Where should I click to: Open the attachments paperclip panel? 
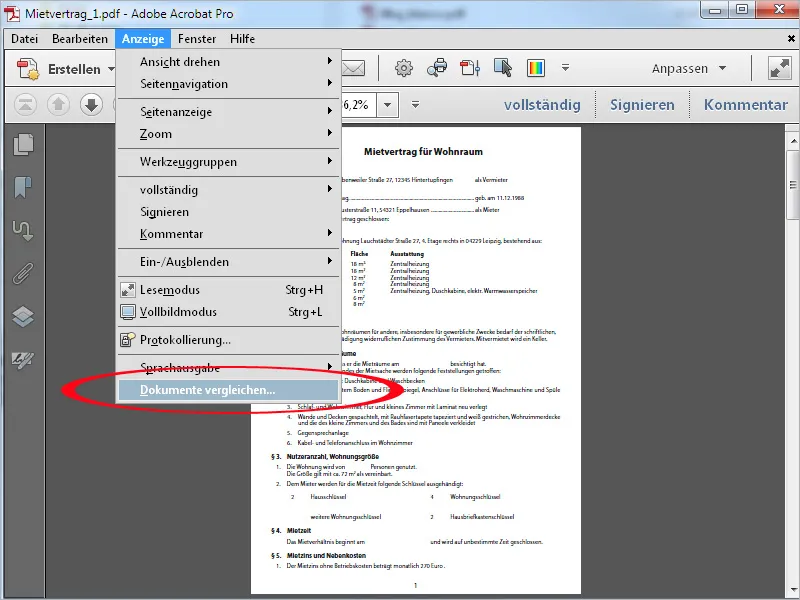23,273
